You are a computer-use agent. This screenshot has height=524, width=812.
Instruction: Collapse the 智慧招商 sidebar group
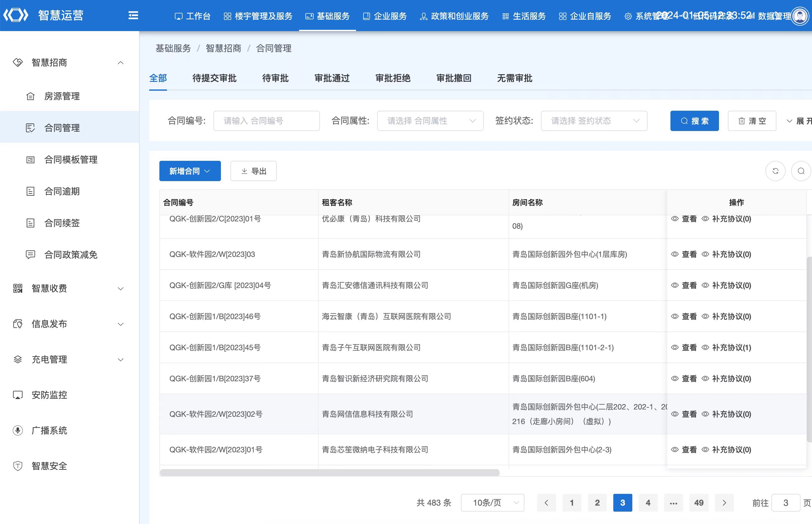pos(121,62)
